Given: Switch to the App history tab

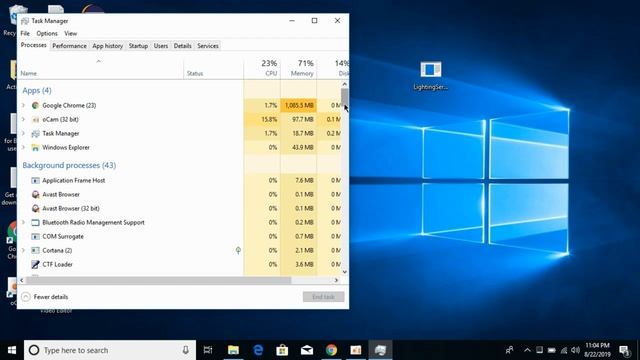Looking at the screenshot, I should pos(107,46).
